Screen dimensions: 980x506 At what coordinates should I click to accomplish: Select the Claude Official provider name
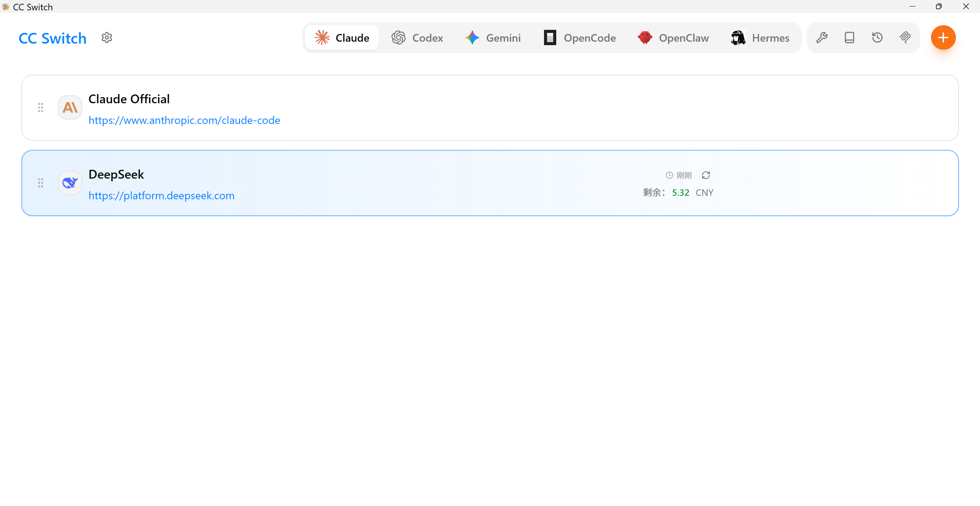coord(129,99)
